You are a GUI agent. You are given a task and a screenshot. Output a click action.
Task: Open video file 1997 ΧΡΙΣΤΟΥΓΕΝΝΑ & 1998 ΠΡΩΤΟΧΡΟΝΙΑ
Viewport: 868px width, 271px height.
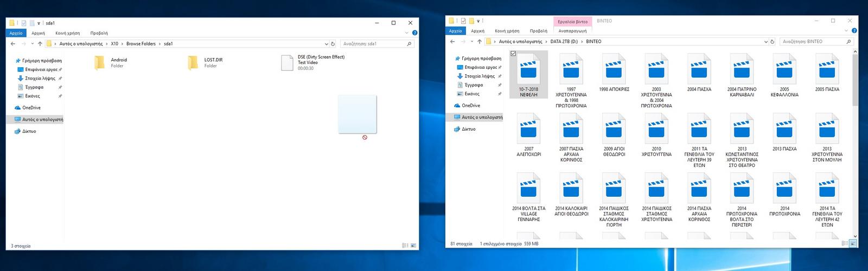[571, 81]
